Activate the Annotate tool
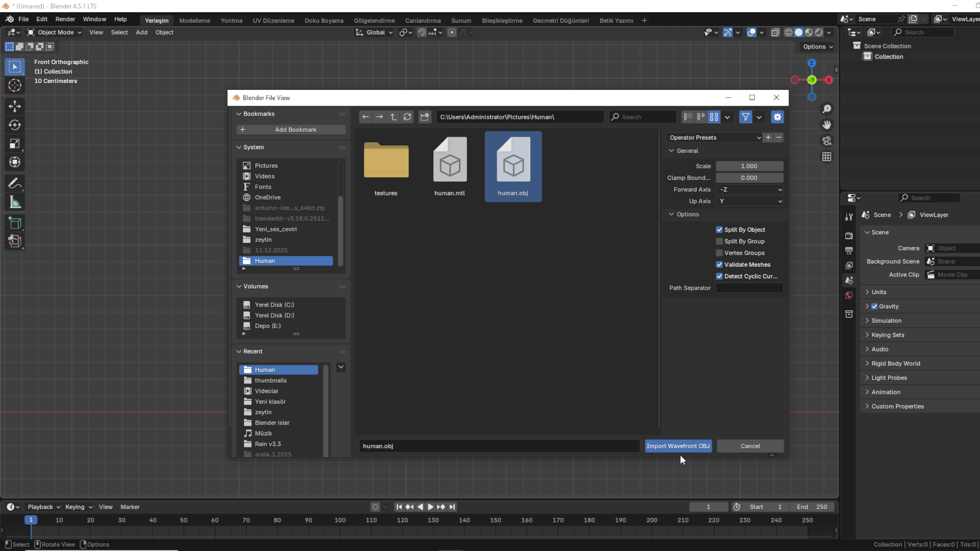980x551 pixels. point(15,183)
